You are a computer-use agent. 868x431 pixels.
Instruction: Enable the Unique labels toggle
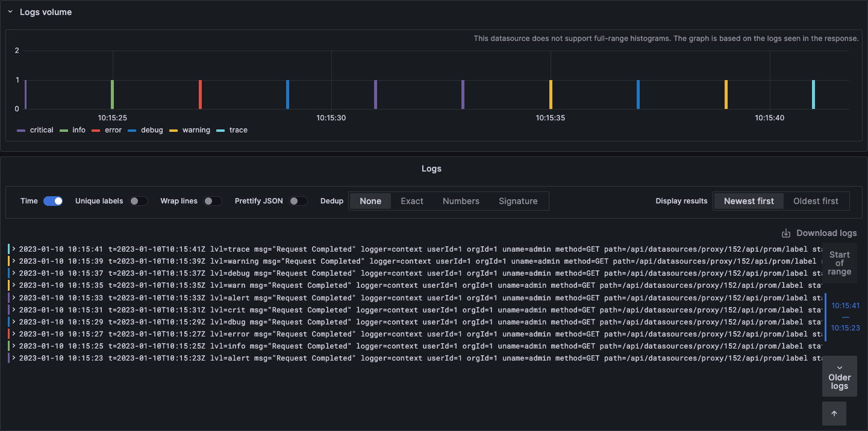click(x=139, y=200)
